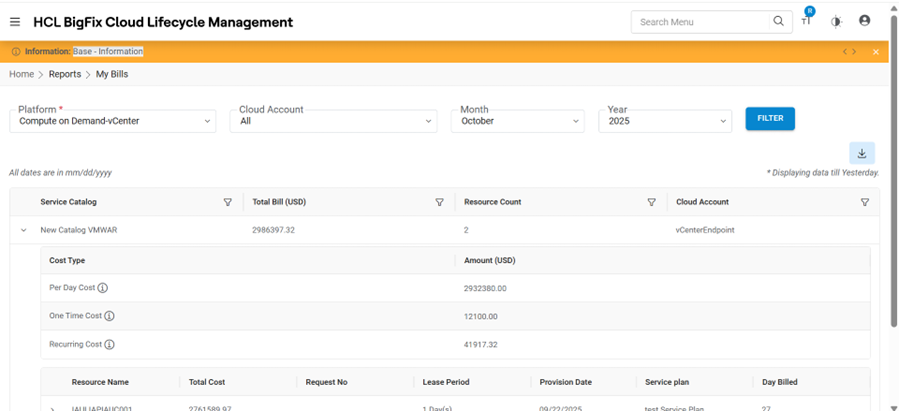Filter the Resource Count column
Viewport: 899px width, 411px height.
651,202
